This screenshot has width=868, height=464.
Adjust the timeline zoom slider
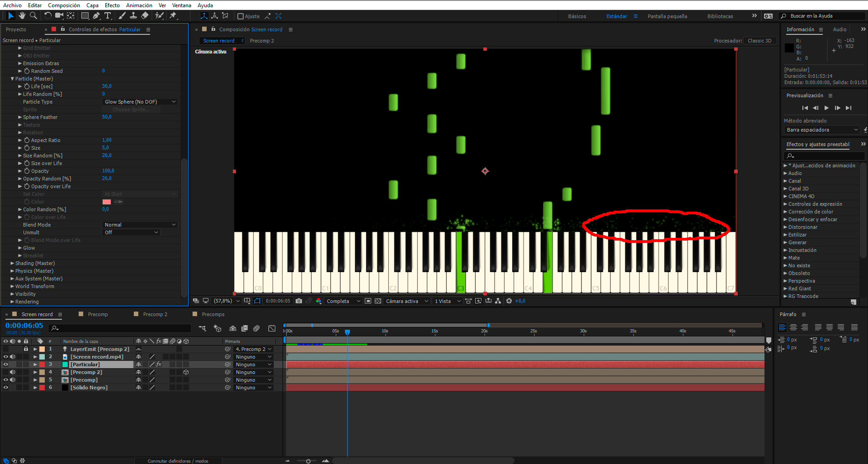point(308,461)
